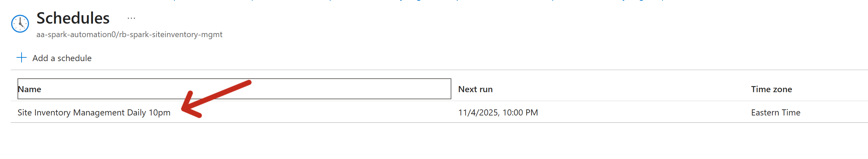
Task: Click the 11/4/2025 date in Next run
Action: click(x=478, y=112)
